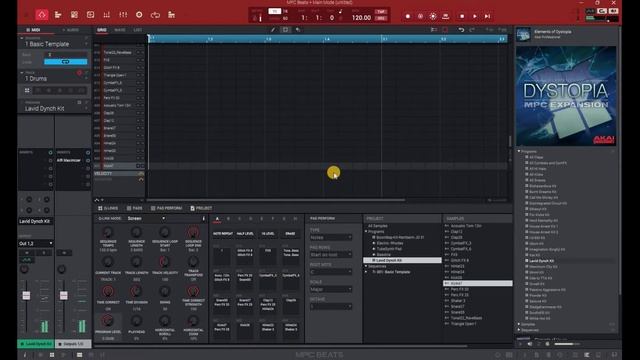Open the pad grid mode icon
The height and width of the screenshot is (360, 640).
[x=74, y=15]
